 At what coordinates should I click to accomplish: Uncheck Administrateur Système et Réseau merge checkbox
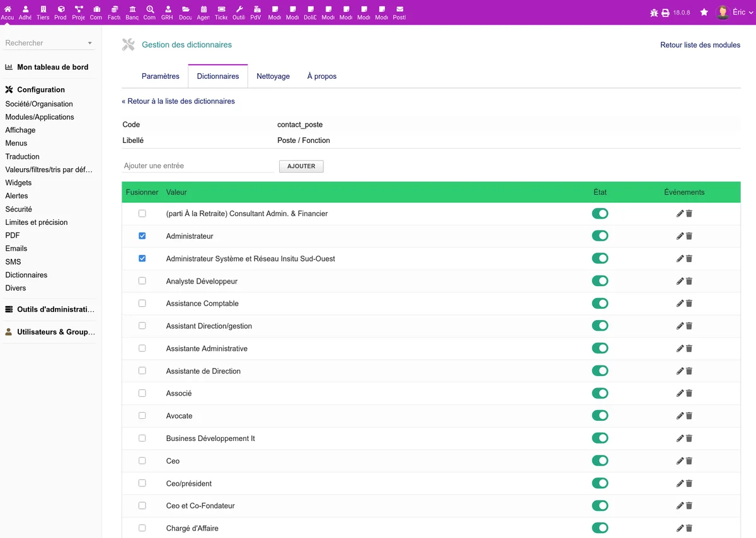pos(142,258)
